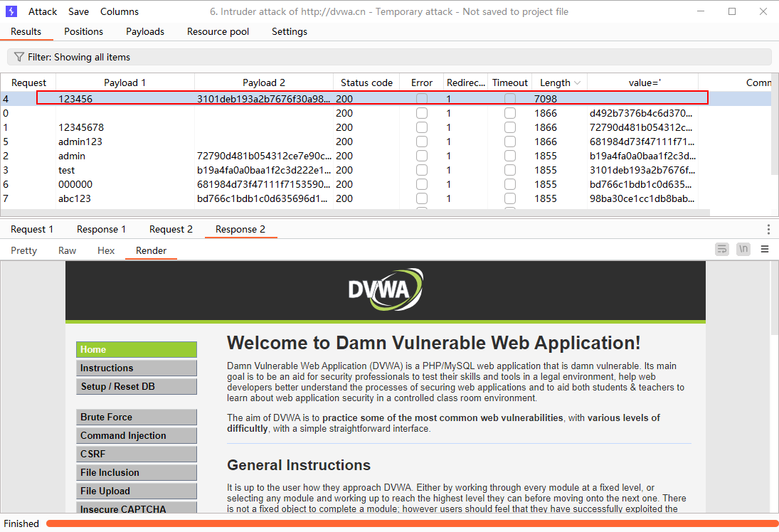Click the Burp Suite lightning logo icon
The image size is (779, 532).
11,11
